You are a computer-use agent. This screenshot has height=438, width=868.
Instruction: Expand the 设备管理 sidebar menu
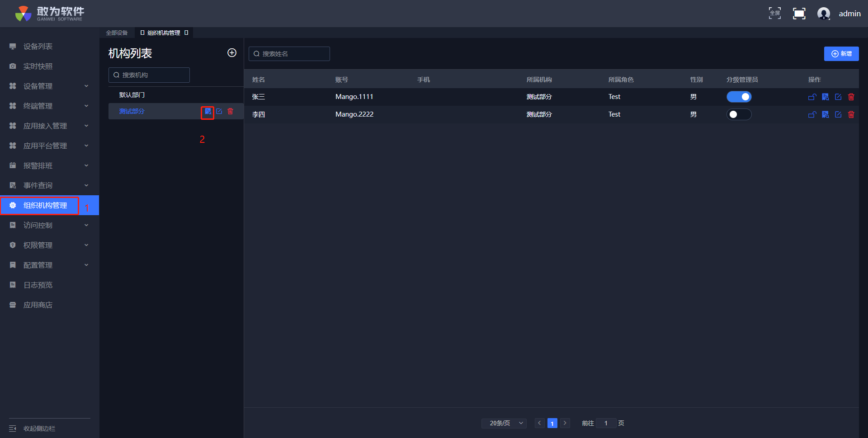click(x=50, y=86)
